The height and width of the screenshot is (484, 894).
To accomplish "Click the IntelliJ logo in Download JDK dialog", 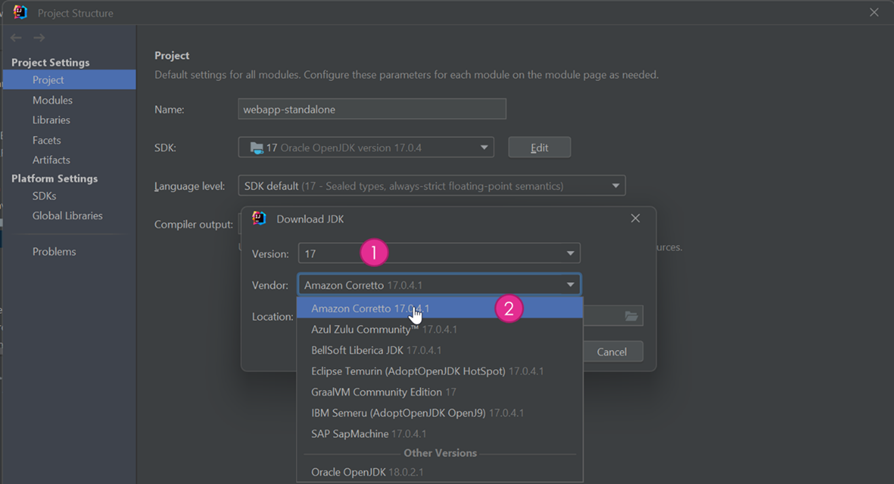I will 259,218.
